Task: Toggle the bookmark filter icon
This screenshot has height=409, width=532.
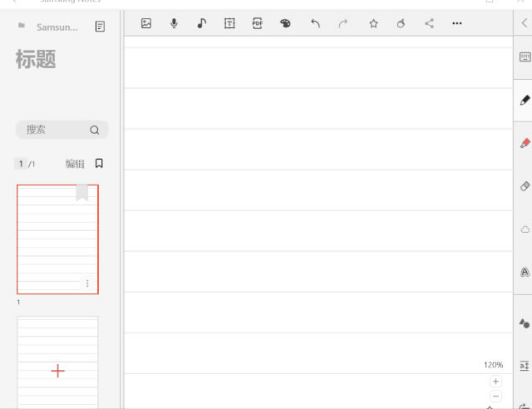Action: click(99, 163)
